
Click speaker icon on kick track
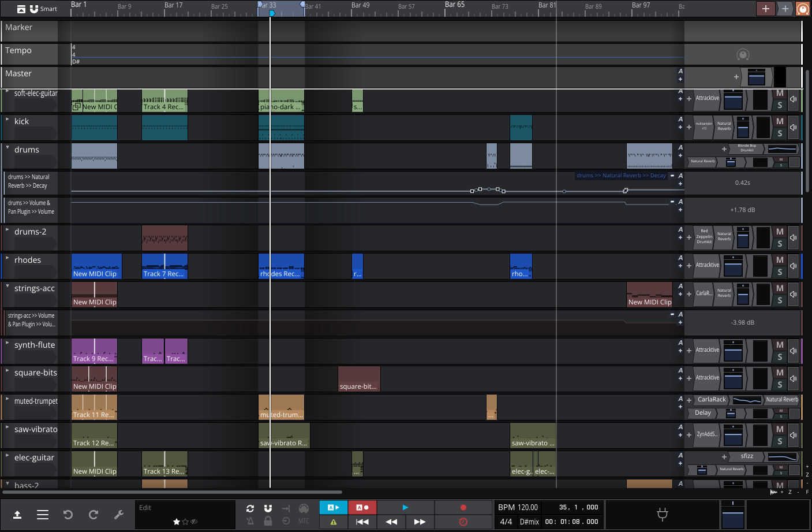[794, 127]
